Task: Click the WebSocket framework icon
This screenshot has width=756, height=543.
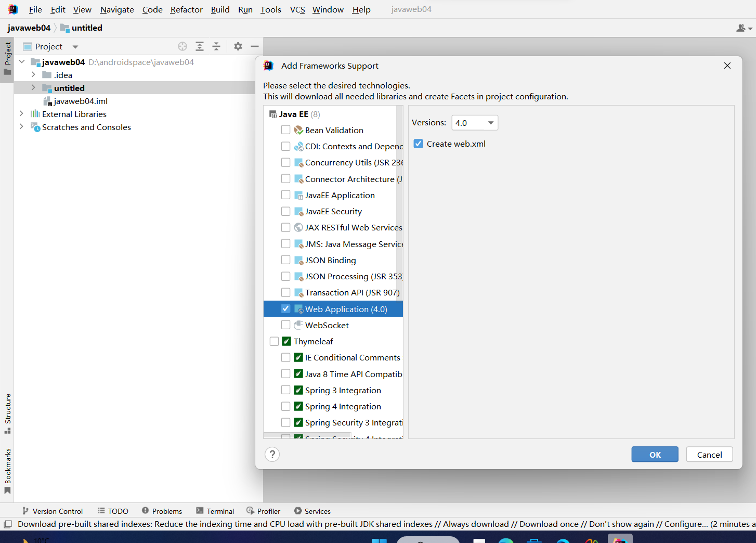Action: (298, 325)
